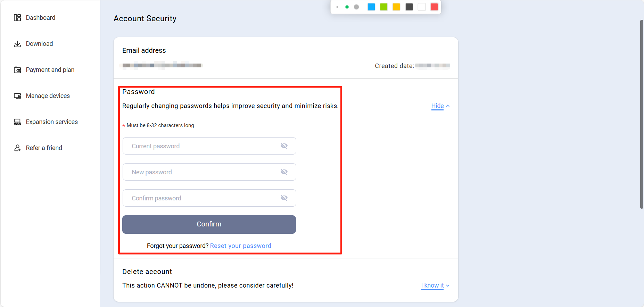Show the new password text
Image resolution: width=644 pixels, height=307 pixels.
pyautogui.click(x=284, y=172)
